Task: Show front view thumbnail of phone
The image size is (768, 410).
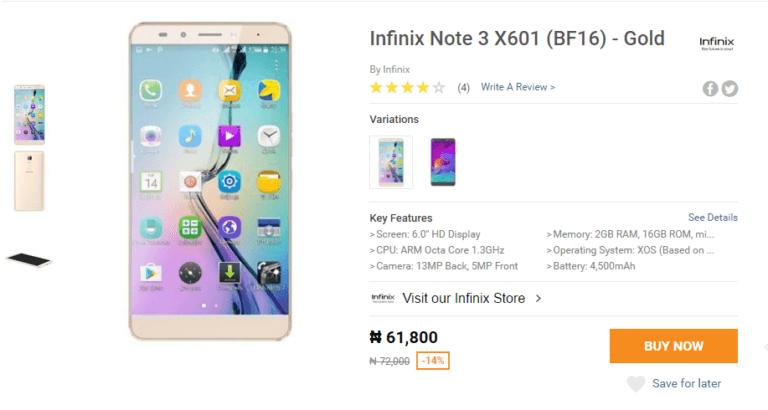Action: [29, 115]
